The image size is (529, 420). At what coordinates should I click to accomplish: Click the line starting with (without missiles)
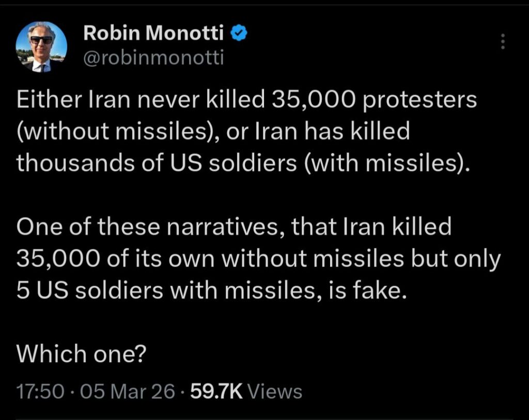click(x=213, y=132)
